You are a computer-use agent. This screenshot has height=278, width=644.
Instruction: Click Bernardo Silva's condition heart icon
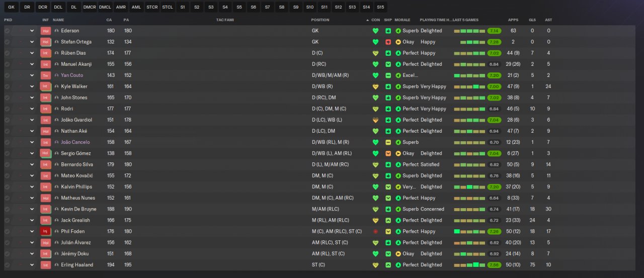tap(375, 164)
